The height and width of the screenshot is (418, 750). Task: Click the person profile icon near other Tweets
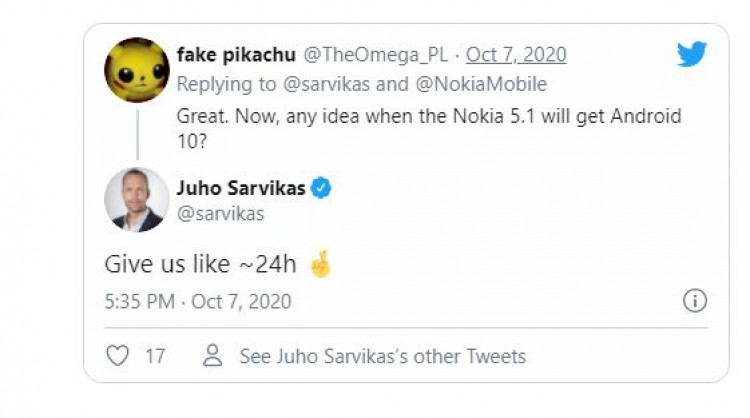[212, 355]
